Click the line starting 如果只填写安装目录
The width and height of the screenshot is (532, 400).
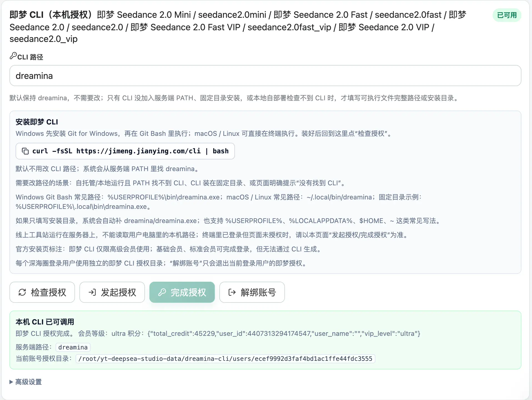point(229,221)
